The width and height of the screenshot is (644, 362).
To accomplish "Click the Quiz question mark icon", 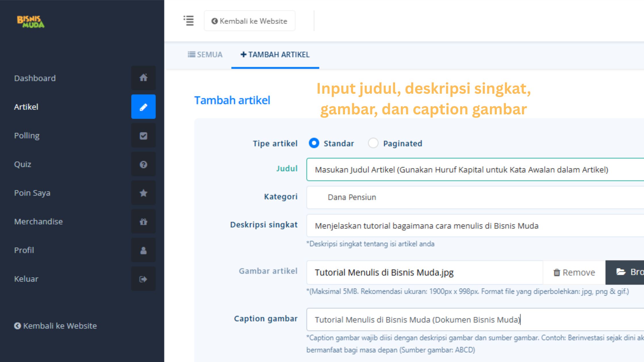I will coord(143,164).
